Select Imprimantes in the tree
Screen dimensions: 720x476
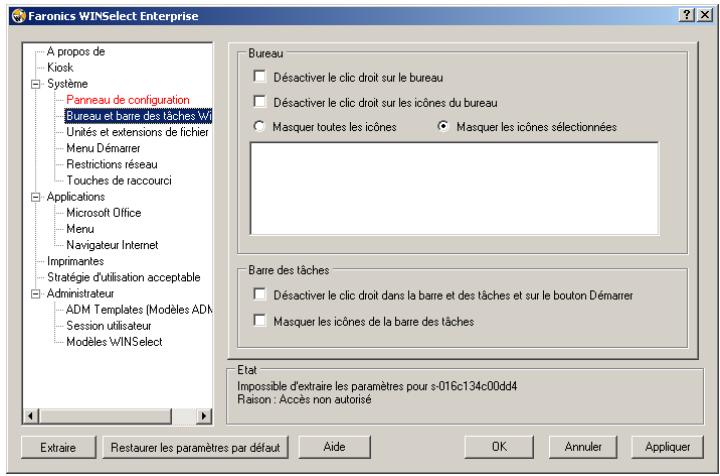click(75, 261)
